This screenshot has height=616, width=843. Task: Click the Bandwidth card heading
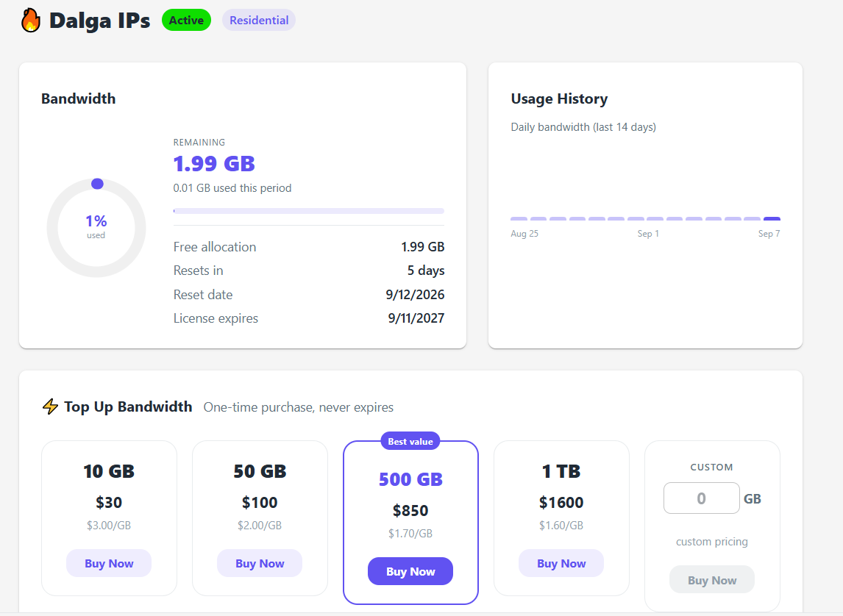(x=79, y=99)
